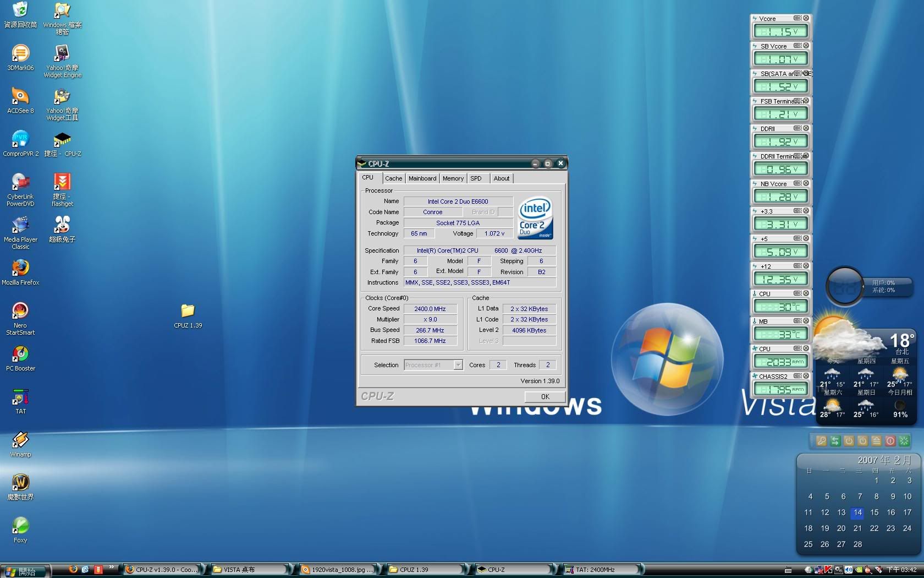Viewport: 924px width, 578px height.
Task: Select the Memory tab in CPU-Z
Action: pos(453,178)
